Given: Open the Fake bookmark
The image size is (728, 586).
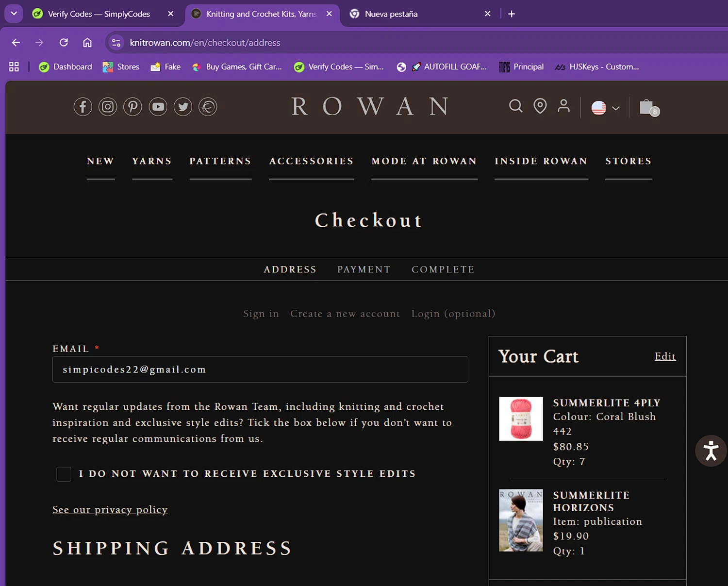Looking at the screenshot, I should pos(165,67).
